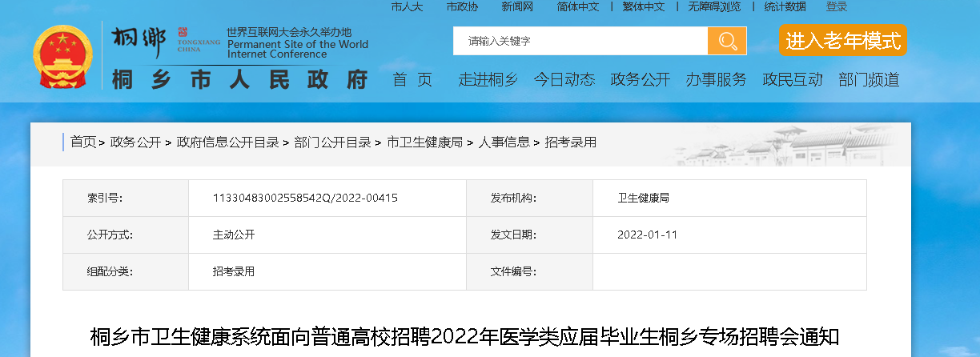The height and width of the screenshot is (357, 980).
Task: Switch to 繁体中文 language
Action: tap(644, 6)
